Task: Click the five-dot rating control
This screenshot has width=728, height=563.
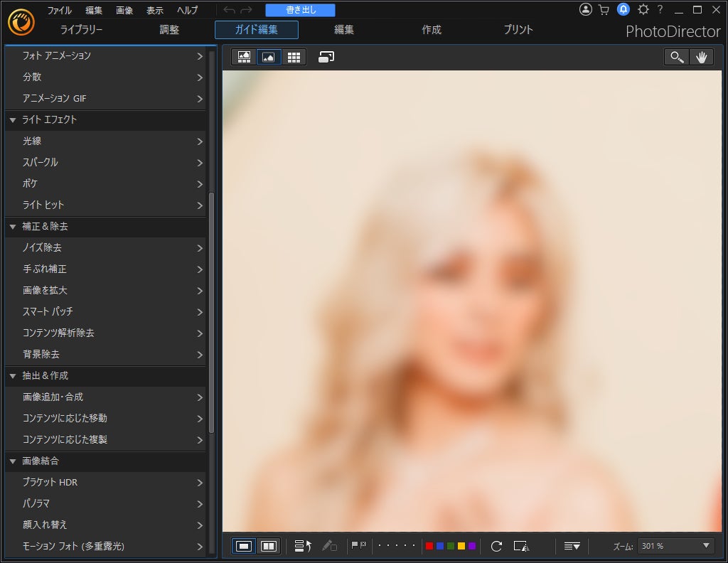Action: coord(397,546)
